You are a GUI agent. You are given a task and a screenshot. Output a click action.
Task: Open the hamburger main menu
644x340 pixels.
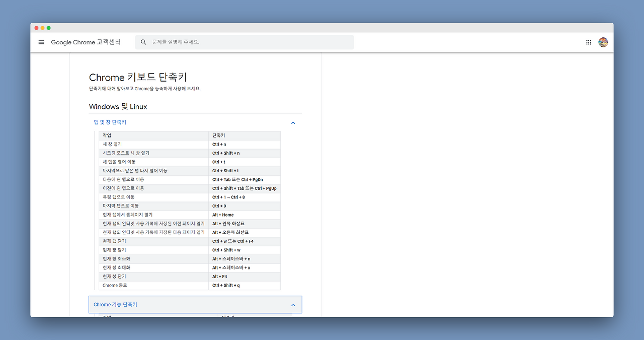click(x=41, y=42)
